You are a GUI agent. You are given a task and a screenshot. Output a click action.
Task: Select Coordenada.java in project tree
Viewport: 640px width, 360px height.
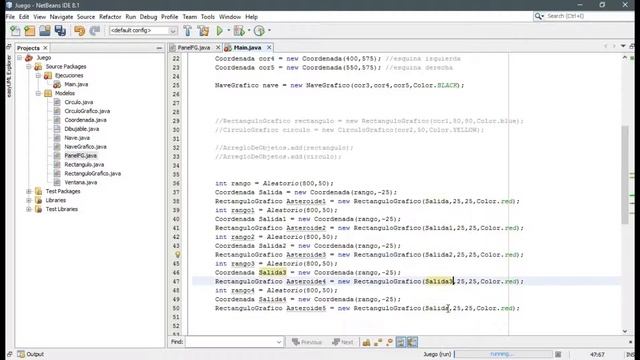(x=85, y=120)
